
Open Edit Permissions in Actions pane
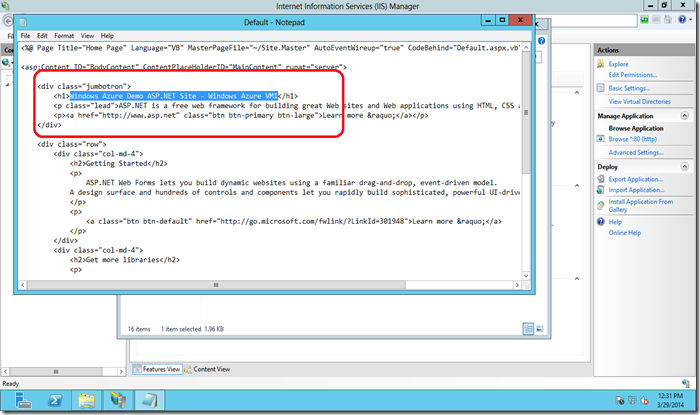(x=633, y=75)
